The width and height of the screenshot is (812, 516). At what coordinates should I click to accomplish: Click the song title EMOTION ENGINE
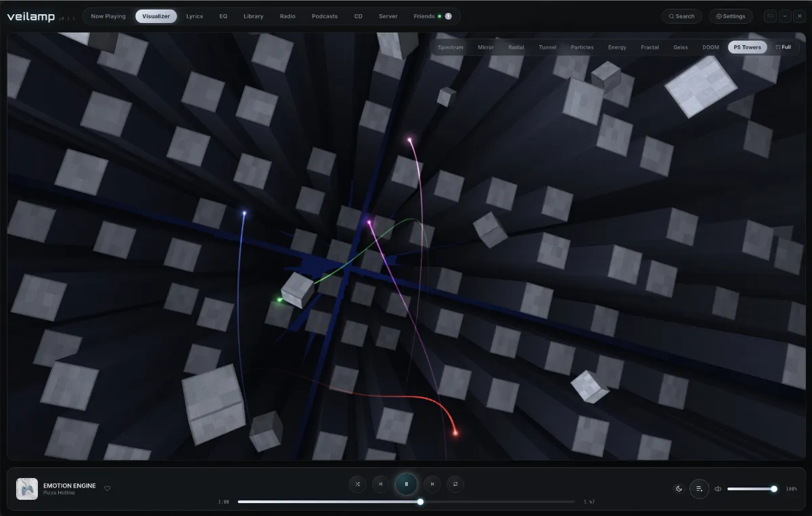click(x=70, y=486)
